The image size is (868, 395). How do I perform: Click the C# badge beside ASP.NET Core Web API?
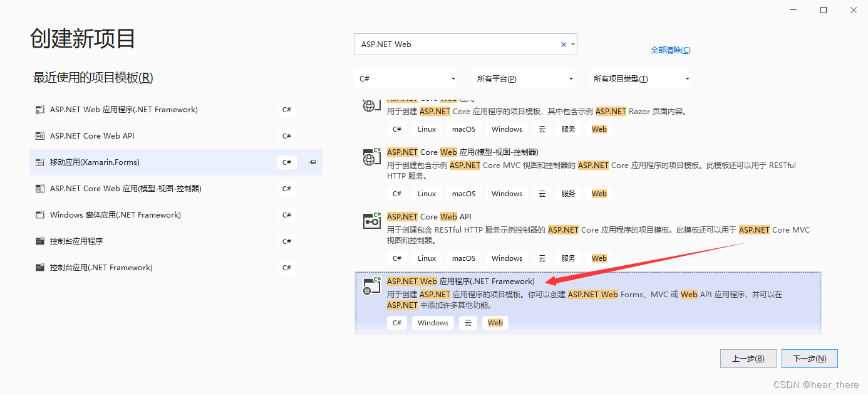click(287, 136)
